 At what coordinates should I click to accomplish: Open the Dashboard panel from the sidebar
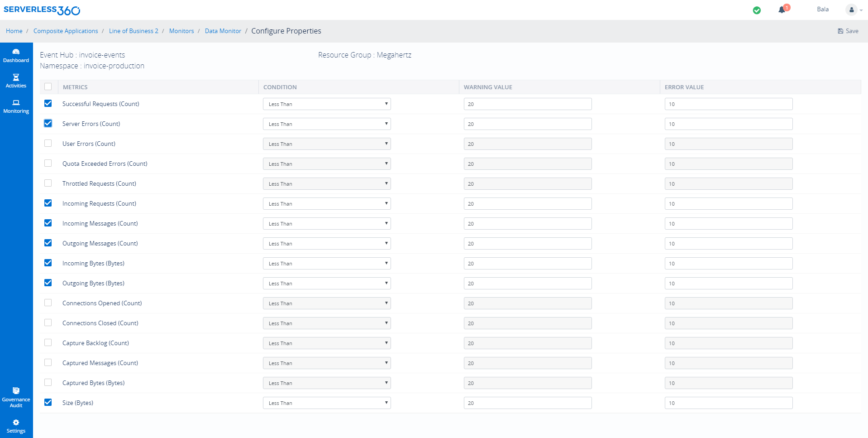tap(16, 54)
